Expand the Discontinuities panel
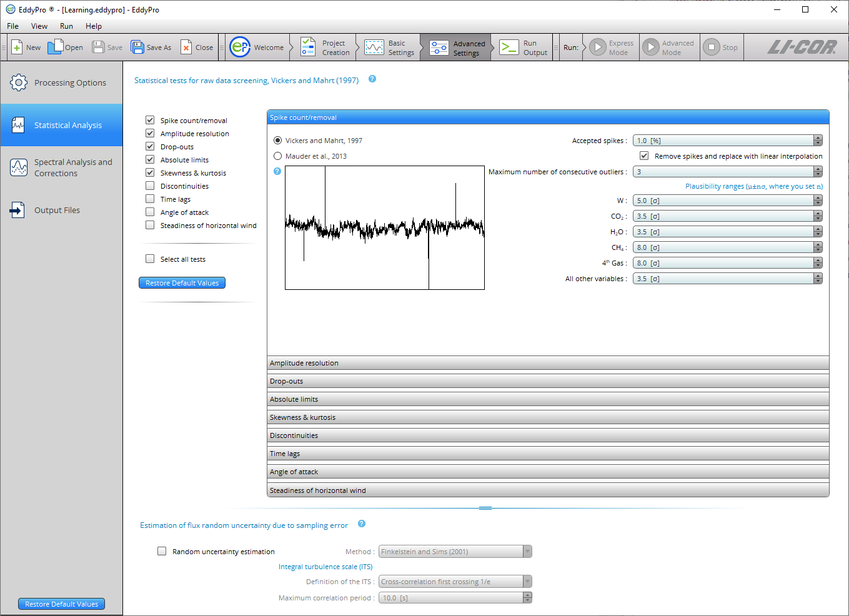The image size is (849, 616). [x=548, y=435]
